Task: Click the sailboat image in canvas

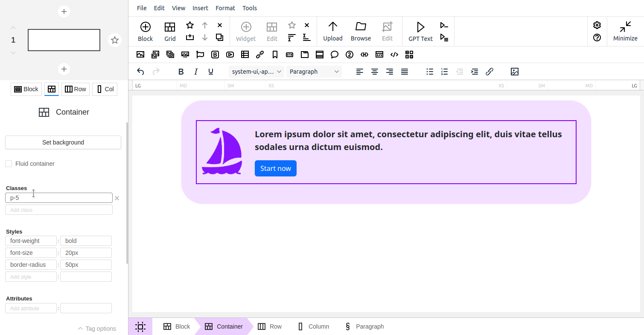Action: pyautogui.click(x=222, y=151)
